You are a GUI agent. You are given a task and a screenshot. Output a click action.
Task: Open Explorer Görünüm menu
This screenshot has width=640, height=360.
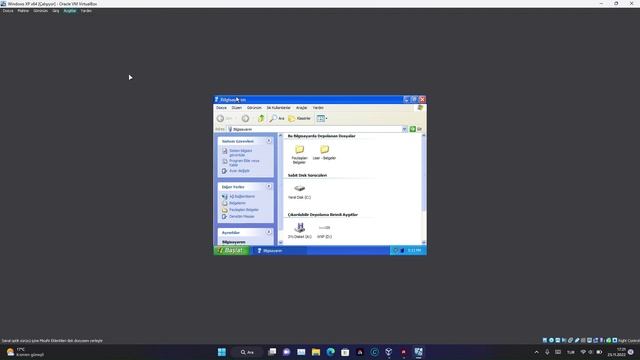[254, 108]
